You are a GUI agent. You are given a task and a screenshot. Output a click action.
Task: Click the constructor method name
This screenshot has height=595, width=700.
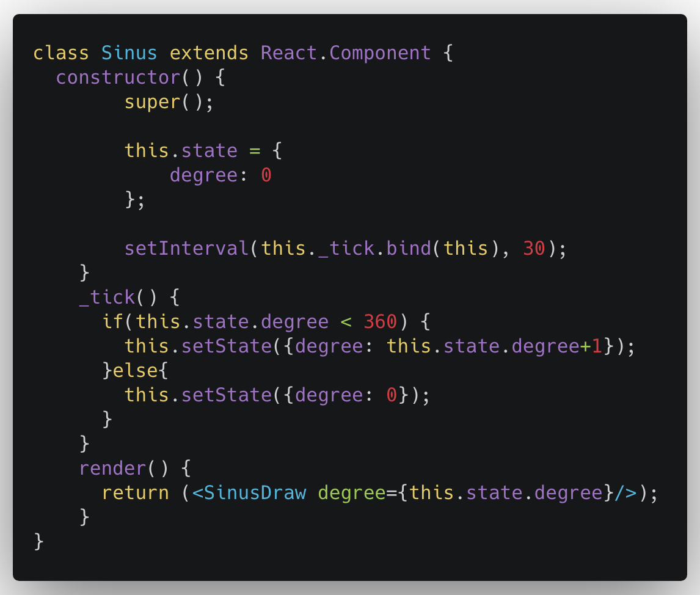(118, 78)
